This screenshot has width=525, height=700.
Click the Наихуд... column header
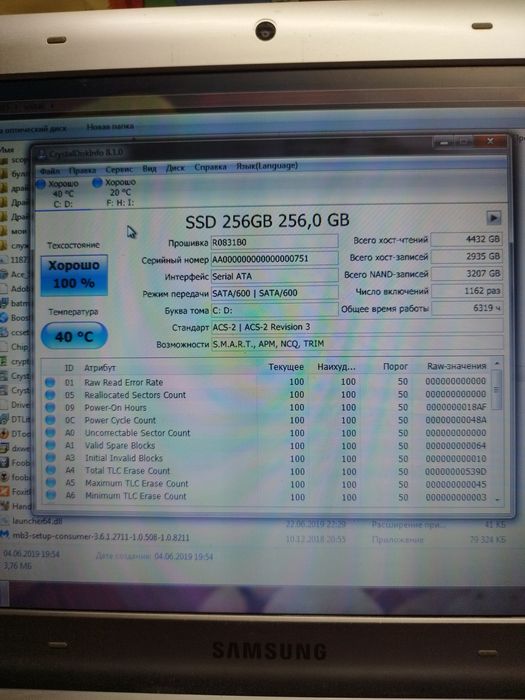336,367
